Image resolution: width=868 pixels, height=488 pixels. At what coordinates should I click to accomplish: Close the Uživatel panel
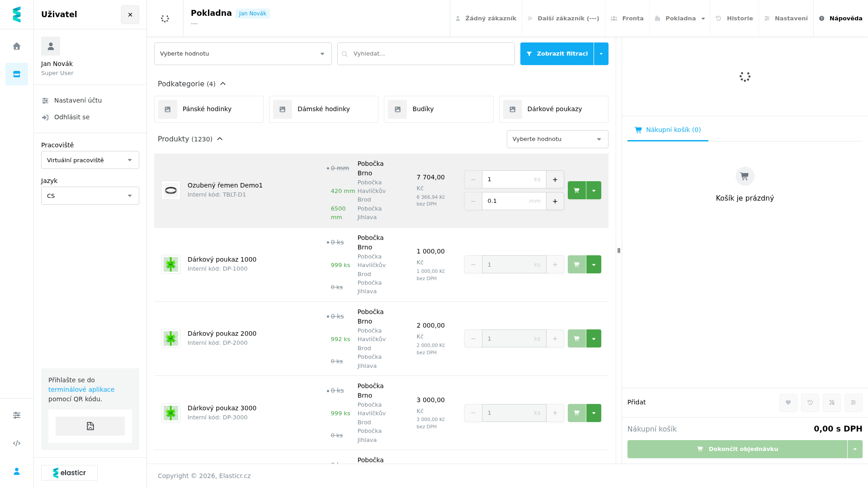click(x=130, y=14)
